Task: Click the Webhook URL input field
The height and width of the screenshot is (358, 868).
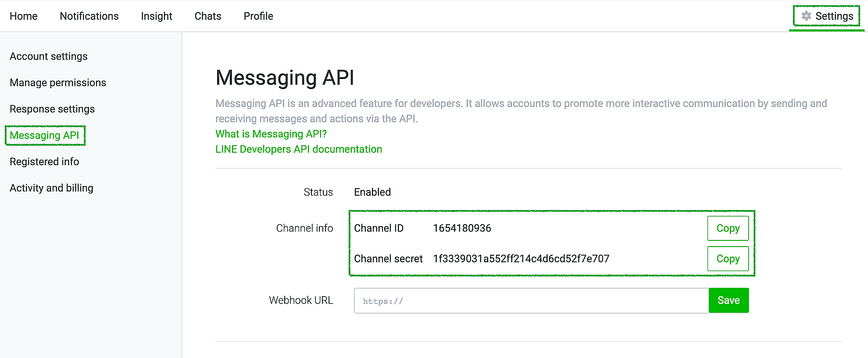Action: click(x=531, y=301)
